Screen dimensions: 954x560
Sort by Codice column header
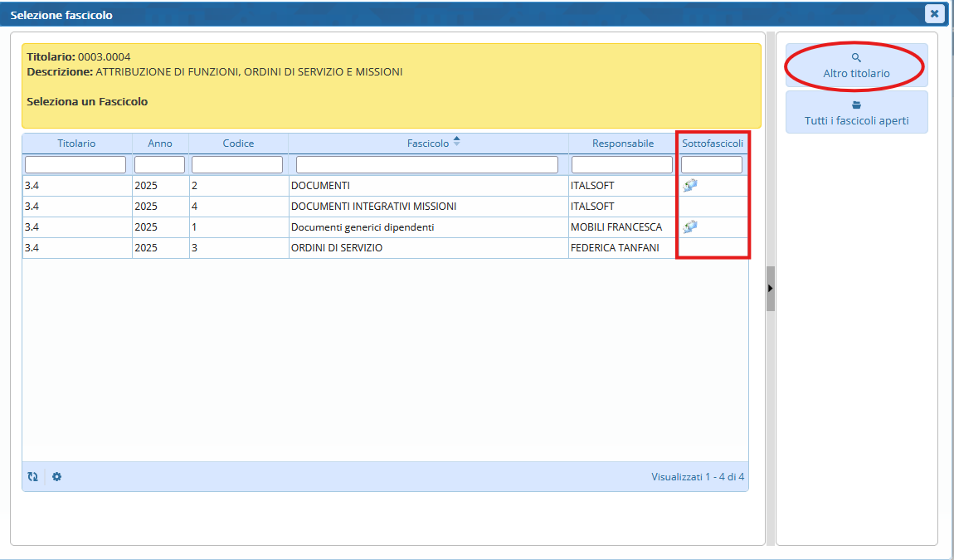pyautogui.click(x=238, y=144)
